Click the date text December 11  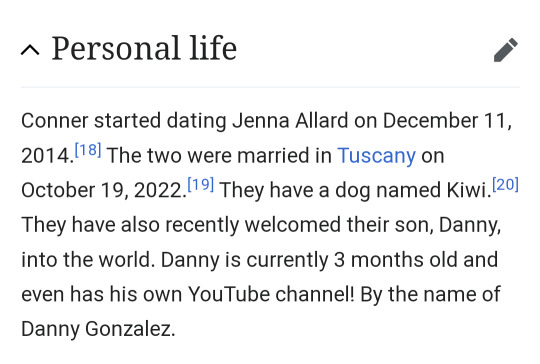pos(444,121)
